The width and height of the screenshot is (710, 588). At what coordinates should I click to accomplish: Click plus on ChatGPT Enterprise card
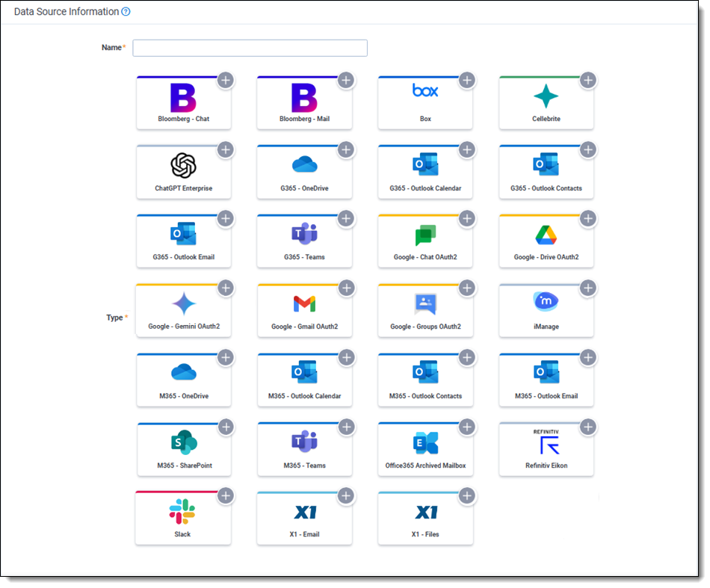[226, 149]
